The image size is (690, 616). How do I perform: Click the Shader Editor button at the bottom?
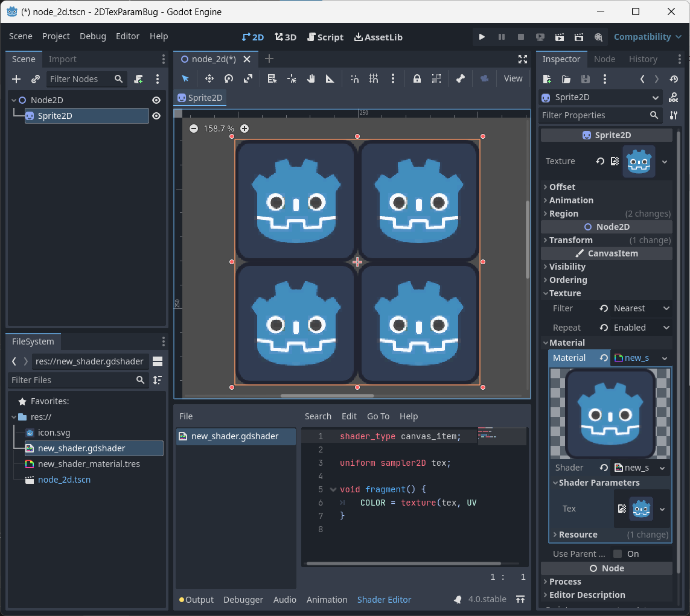(384, 600)
